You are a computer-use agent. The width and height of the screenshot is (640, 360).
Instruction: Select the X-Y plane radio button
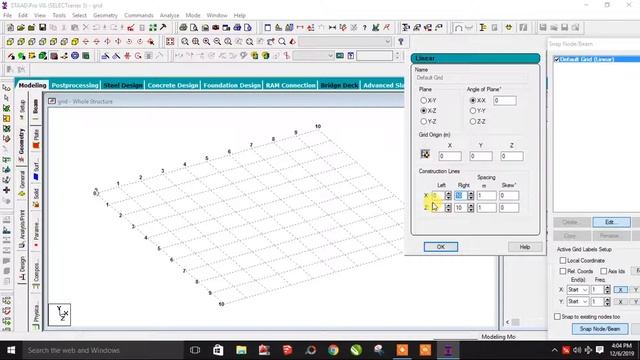[423, 100]
